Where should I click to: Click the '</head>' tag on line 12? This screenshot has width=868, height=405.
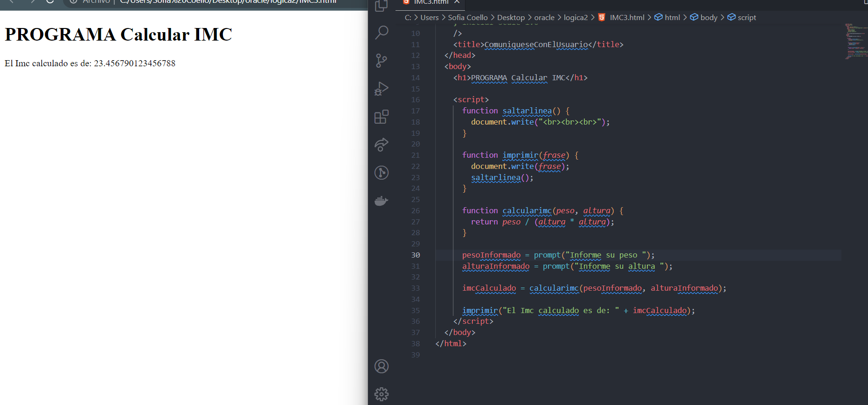point(460,55)
